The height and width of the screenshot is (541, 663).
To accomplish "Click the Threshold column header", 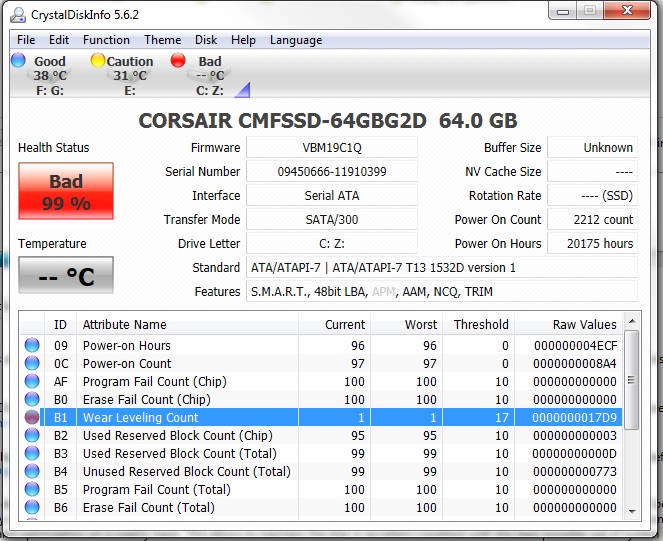I will tap(478, 324).
